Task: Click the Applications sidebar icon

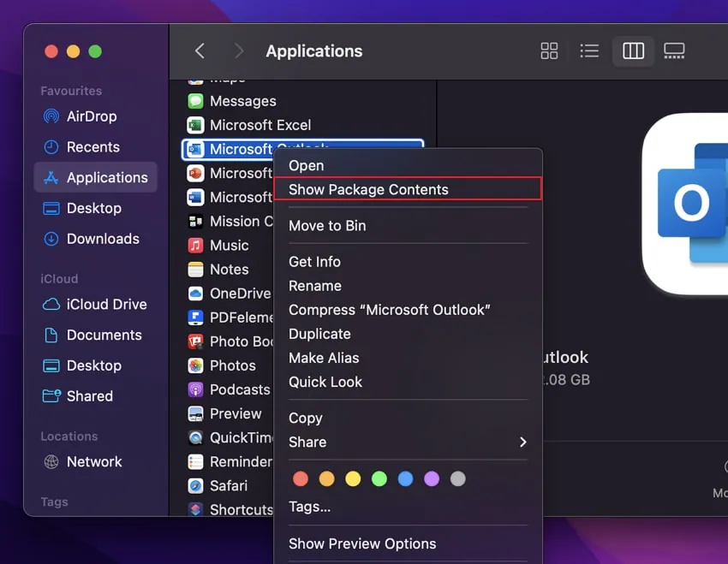Action: coord(51,178)
